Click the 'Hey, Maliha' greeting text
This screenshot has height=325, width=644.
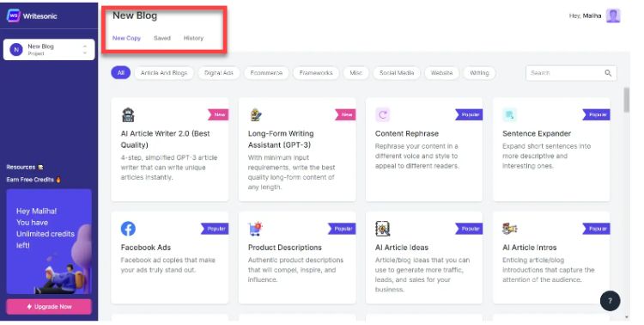point(585,16)
